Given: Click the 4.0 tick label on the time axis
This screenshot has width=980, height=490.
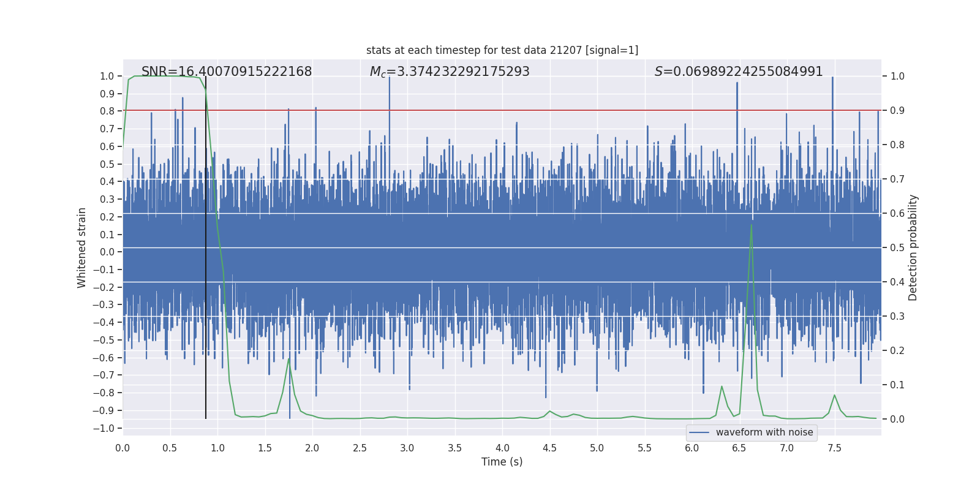Looking at the screenshot, I should pos(502,448).
